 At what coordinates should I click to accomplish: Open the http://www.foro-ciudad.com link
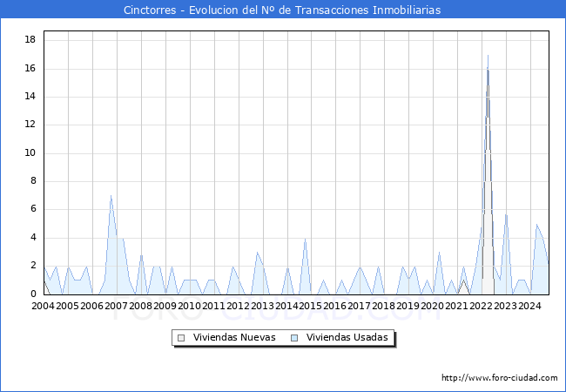click(500, 378)
